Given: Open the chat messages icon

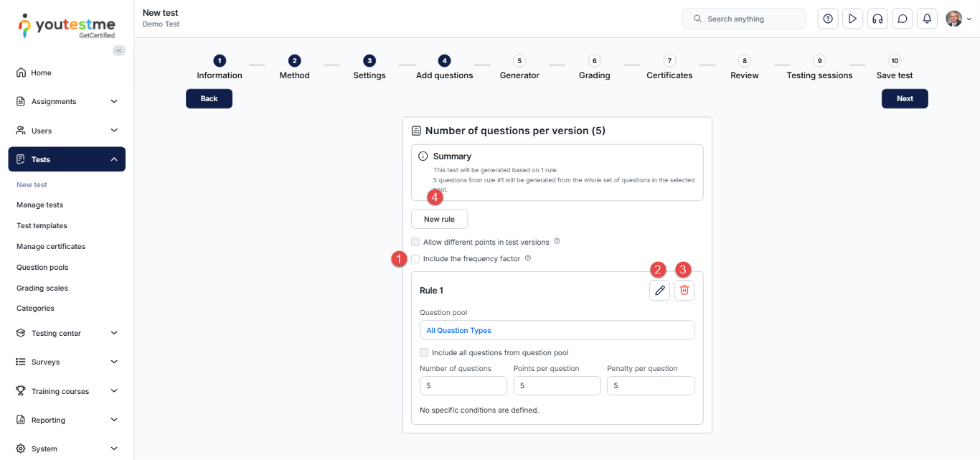Looking at the screenshot, I should pyautogui.click(x=903, y=19).
